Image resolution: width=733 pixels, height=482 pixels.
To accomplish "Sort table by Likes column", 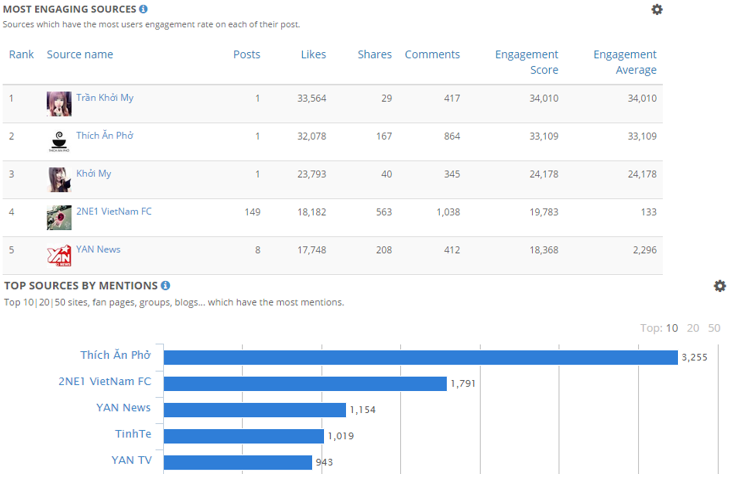I will (313, 54).
